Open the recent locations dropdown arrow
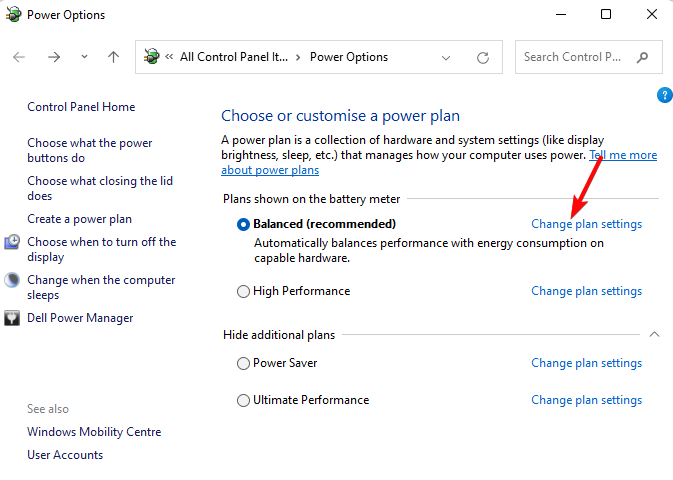 point(84,57)
